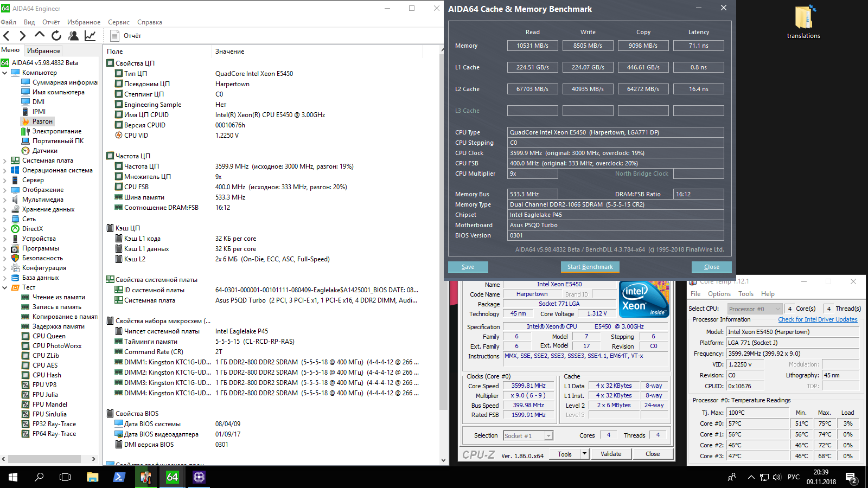Click the Разгон overclock tree icon

25,121
